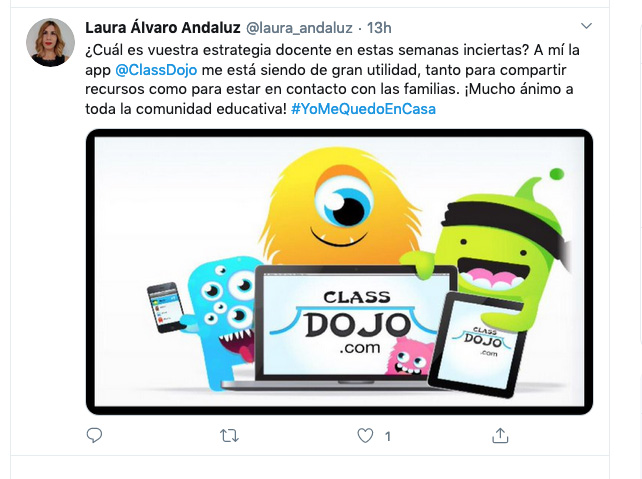Click the small pink monster on the laptop

[409, 357]
